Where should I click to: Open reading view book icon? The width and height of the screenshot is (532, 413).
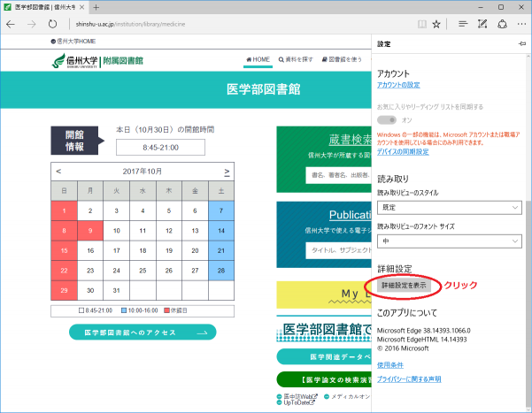421,24
